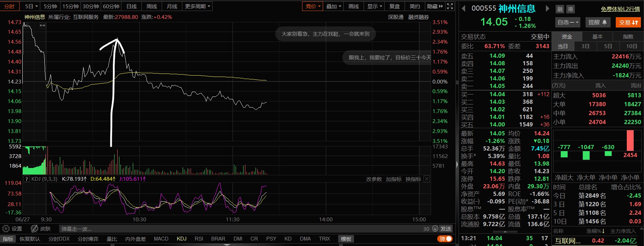Click 互联网... sector row in list
644x246 pixels.
point(598,241)
